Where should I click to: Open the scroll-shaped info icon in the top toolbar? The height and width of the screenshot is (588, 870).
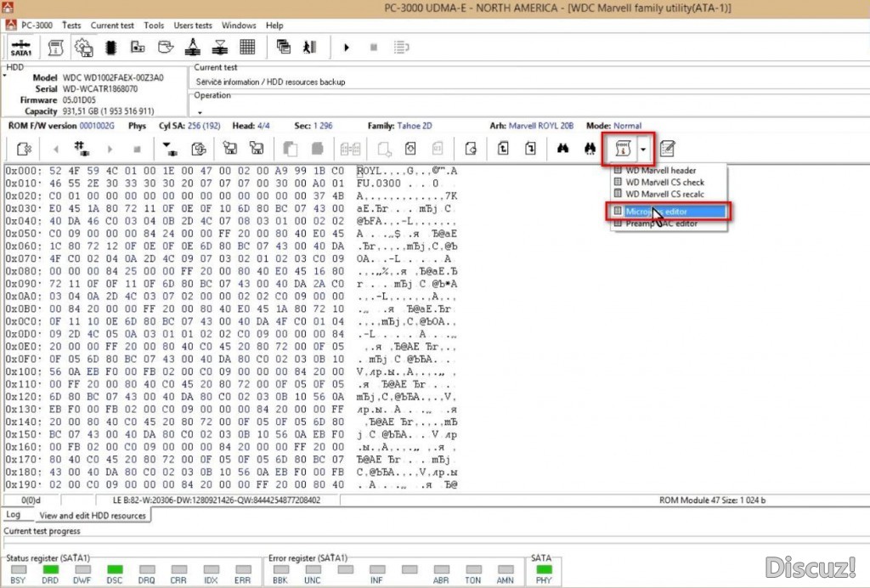click(x=55, y=48)
